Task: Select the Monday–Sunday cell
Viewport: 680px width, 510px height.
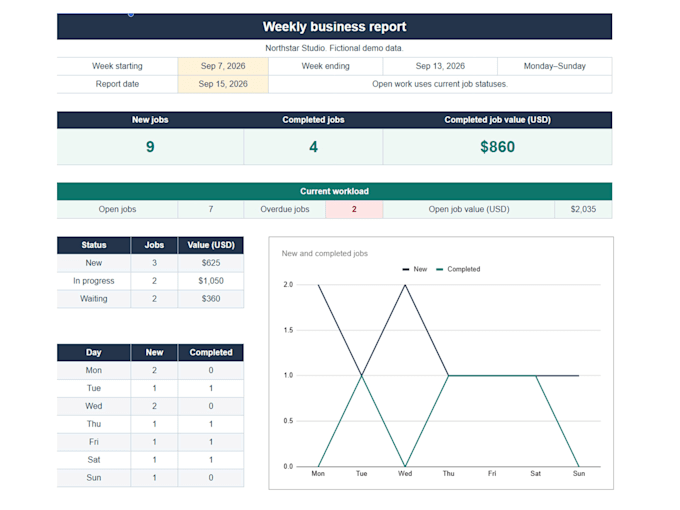Action: [x=555, y=66]
